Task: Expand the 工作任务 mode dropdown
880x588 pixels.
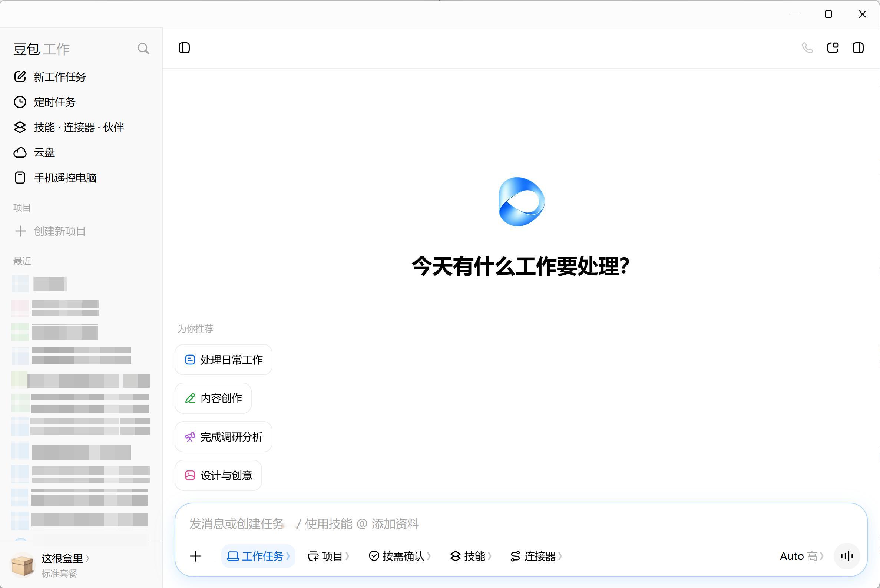Action: click(258, 556)
